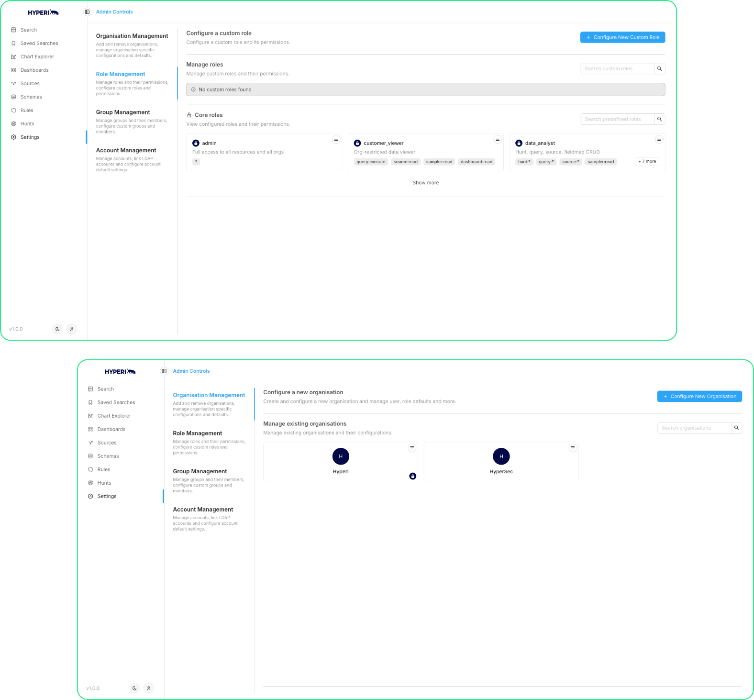Click lock icon on admin role card
The width and height of the screenshot is (754, 700).
coord(196,143)
